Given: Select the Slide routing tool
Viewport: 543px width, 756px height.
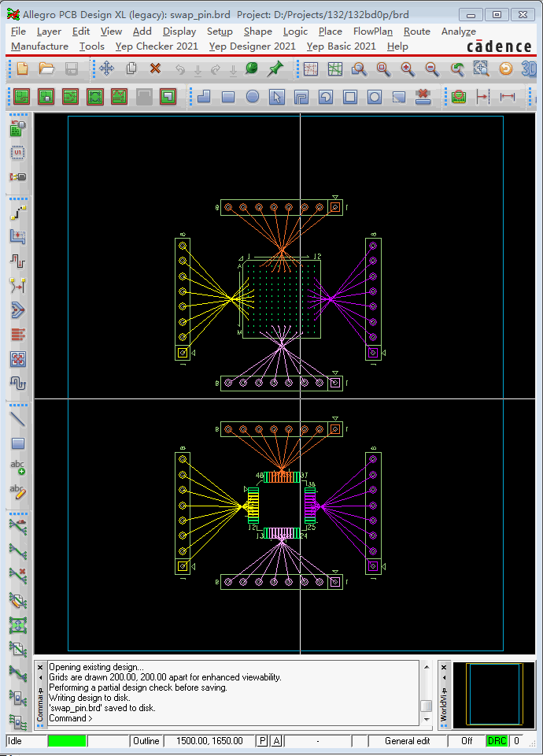Looking at the screenshot, I should coord(18,237).
